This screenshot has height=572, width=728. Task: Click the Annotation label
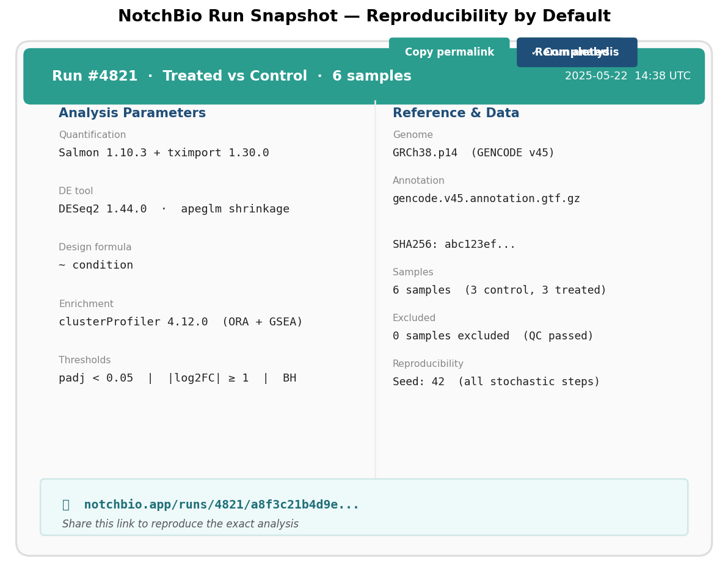pos(418,181)
